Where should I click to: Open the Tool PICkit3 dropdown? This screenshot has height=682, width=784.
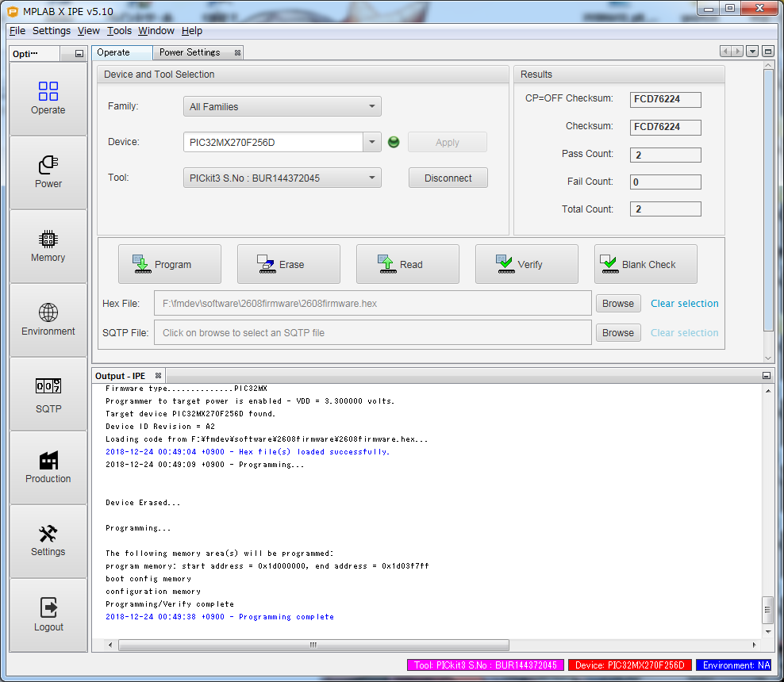[282, 178]
